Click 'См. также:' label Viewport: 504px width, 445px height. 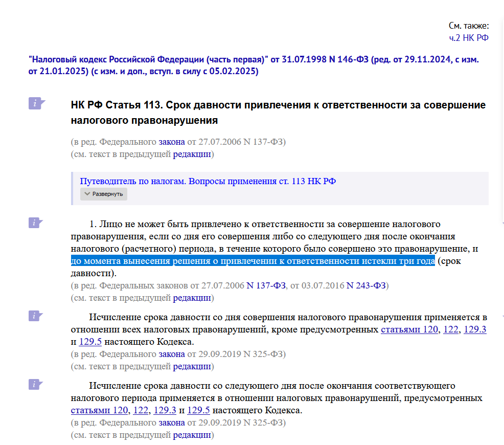[469, 26]
